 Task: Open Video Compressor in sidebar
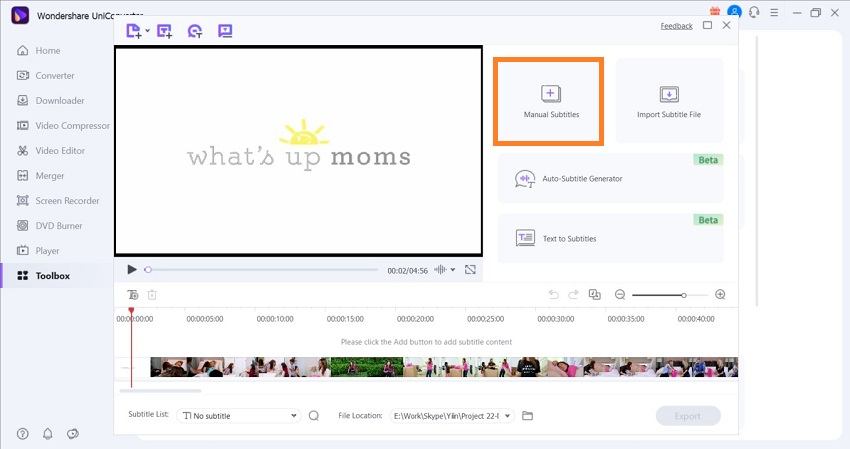(63, 125)
